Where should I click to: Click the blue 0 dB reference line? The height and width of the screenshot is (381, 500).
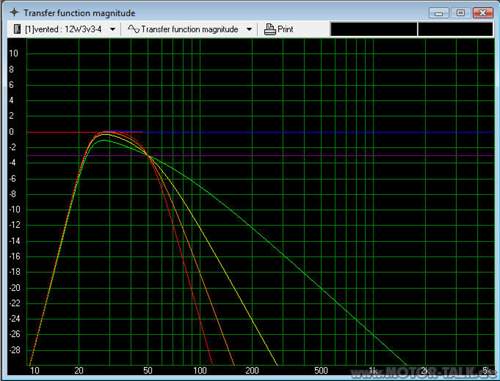pos(317,132)
